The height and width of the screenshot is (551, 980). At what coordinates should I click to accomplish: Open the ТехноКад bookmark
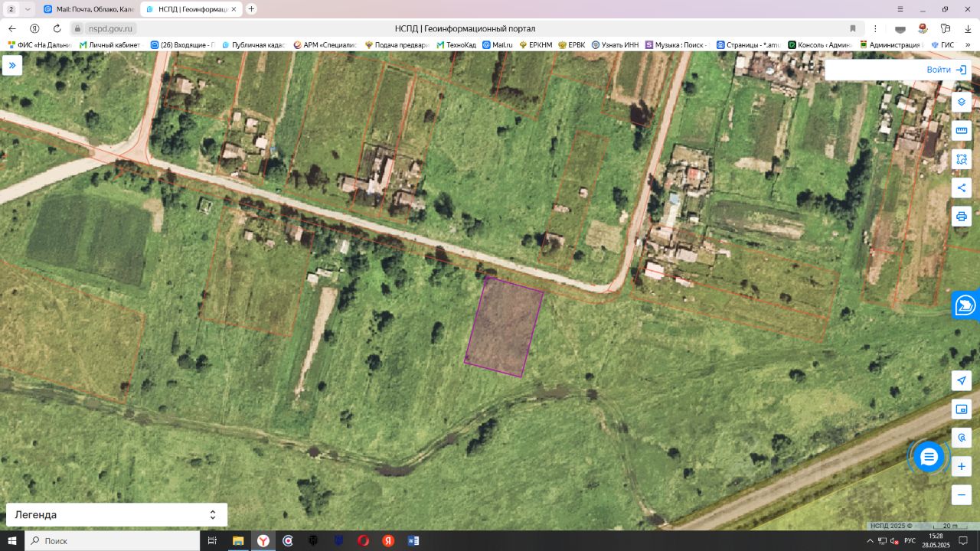[456, 44]
